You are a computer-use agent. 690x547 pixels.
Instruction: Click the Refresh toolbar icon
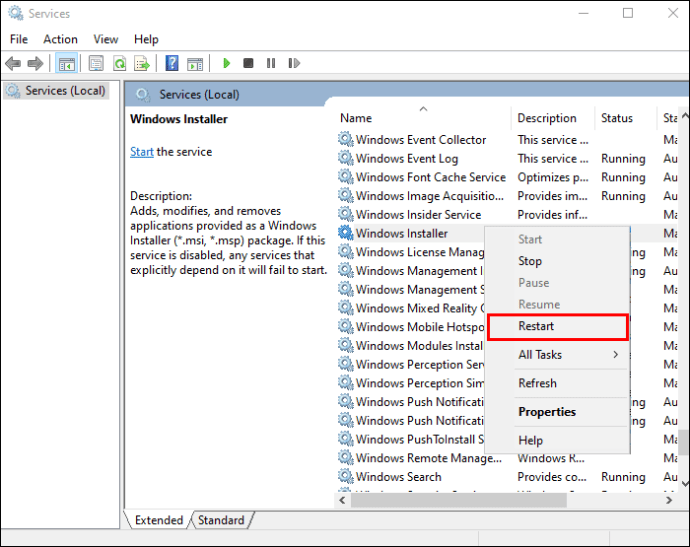coord(119,63)
